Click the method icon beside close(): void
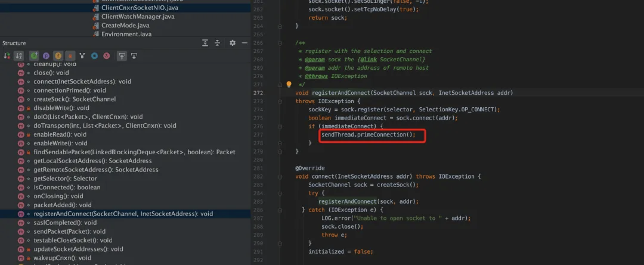The image size is (644, 265). pyautogui.click(x=21, y=73)
